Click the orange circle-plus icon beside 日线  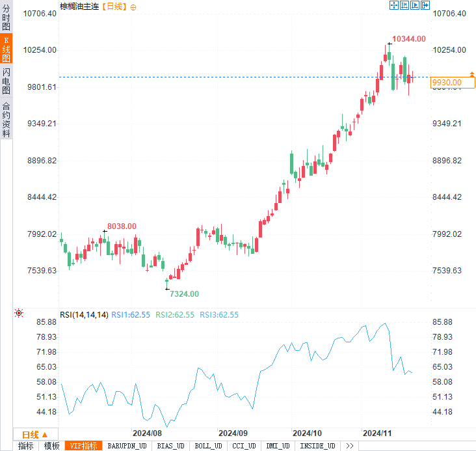coord(133,7)
